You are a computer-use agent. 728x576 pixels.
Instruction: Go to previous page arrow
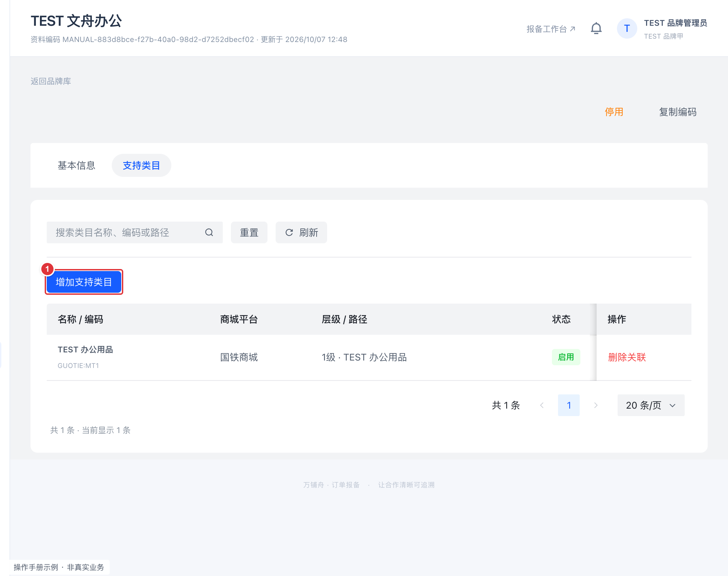pos(542,405)
